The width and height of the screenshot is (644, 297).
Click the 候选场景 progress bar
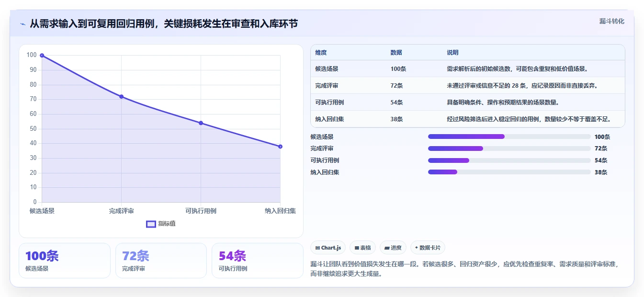509,137
